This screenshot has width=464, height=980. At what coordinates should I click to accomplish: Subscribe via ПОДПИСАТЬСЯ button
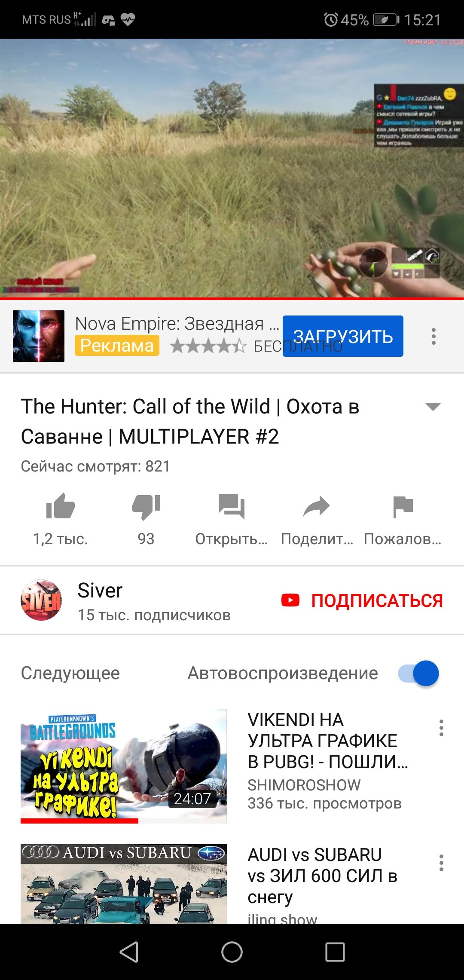[362, 600]
